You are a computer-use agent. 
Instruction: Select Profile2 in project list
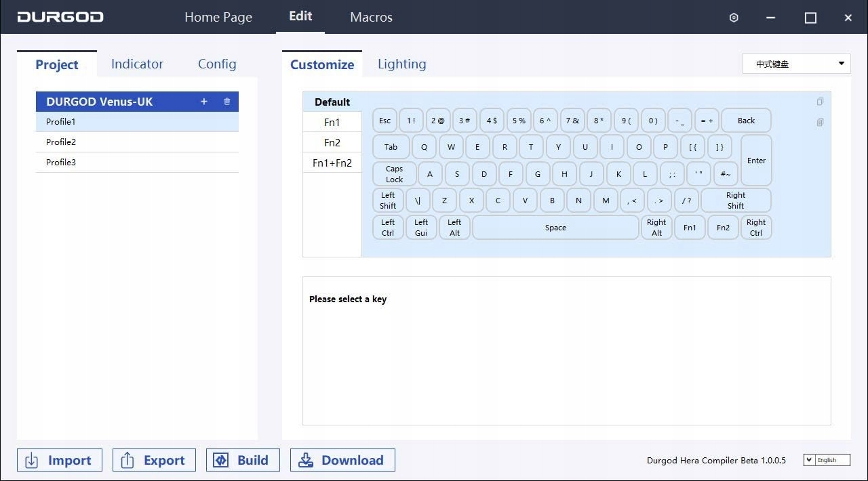[x=137, y=142]
